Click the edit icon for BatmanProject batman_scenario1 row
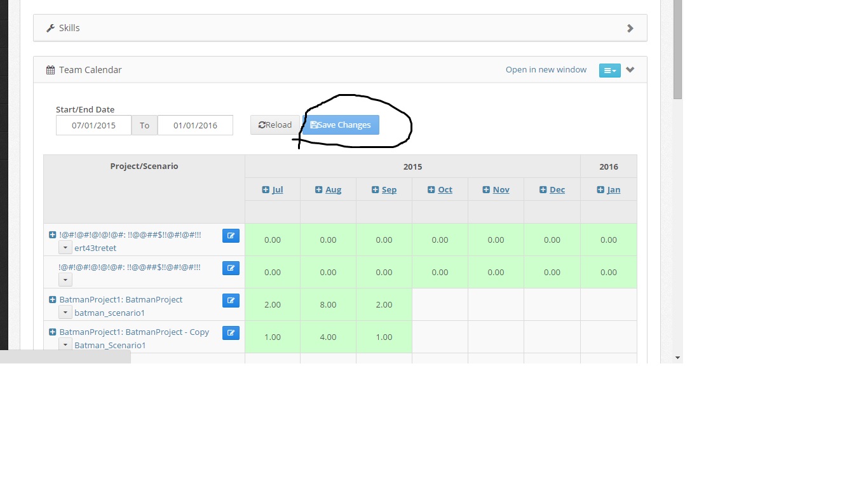The width and height of the screenshot is (868, 488). click(231, 300)
